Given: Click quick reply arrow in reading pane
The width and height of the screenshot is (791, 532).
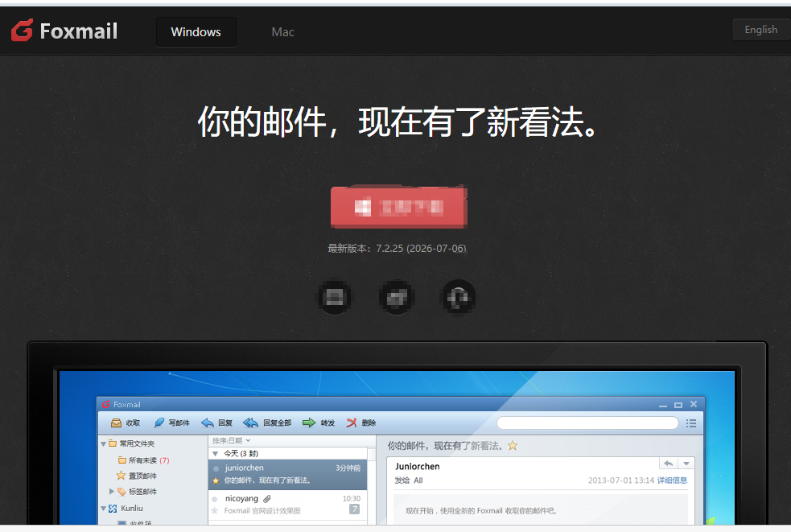Looking at the screenshot, I should 669,464.
